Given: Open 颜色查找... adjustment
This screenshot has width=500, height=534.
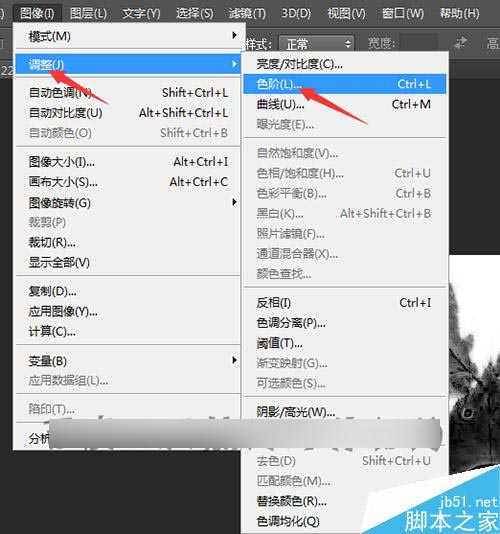Looking at the screenshot, I should [x=345, y=274].
